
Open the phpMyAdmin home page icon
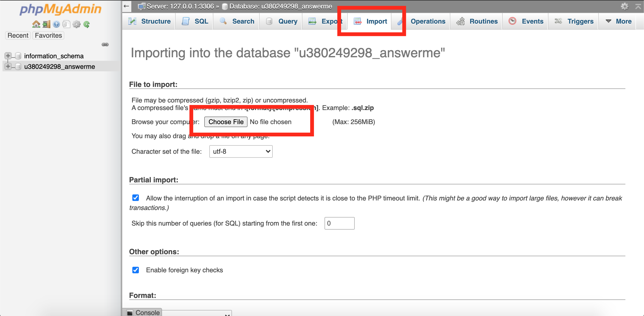click(x=36, y=24)
